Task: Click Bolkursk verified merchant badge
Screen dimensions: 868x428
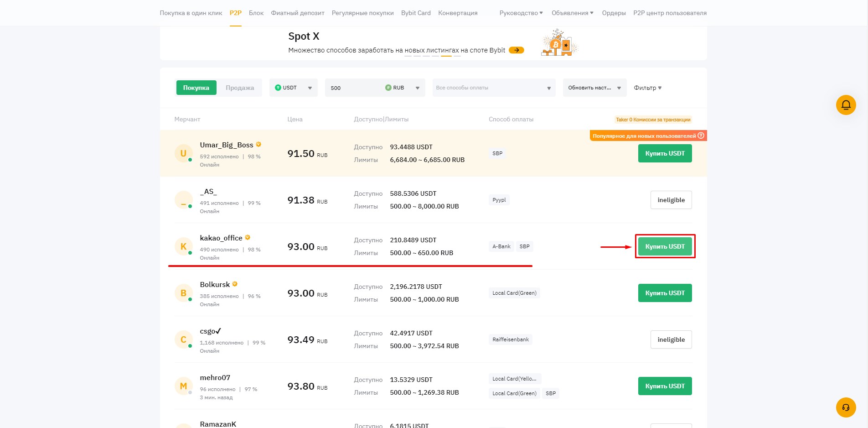Action: pyautogui.click(x=235, y=284)
